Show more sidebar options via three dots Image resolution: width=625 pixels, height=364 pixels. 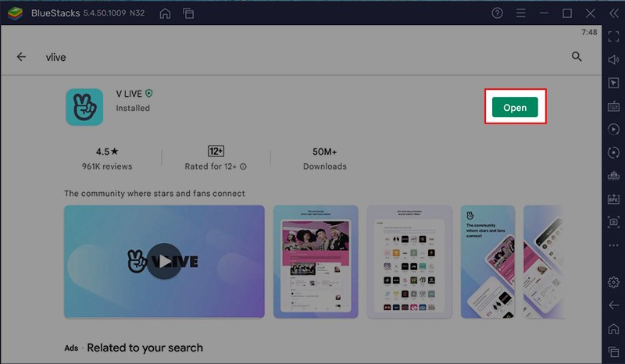point(613,245)
